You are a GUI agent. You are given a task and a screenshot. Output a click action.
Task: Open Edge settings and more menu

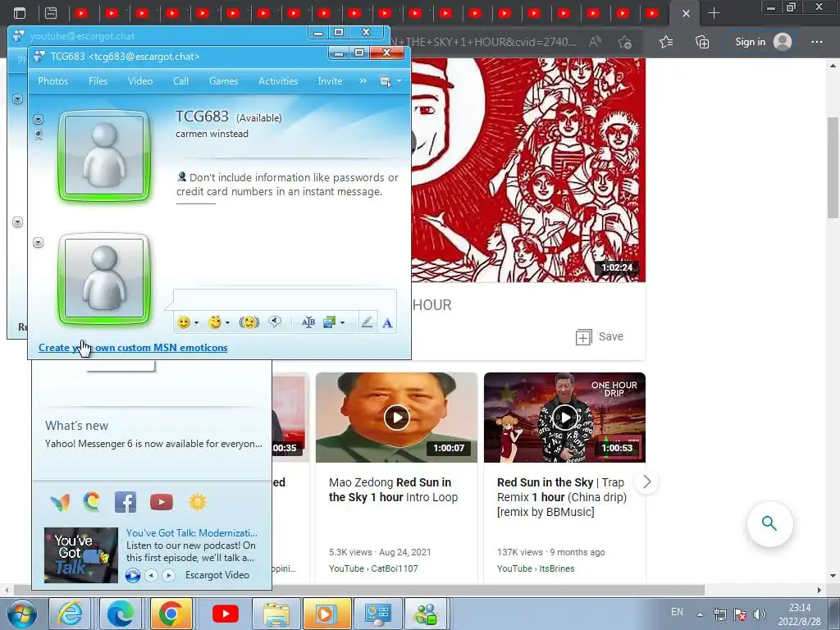816,42
